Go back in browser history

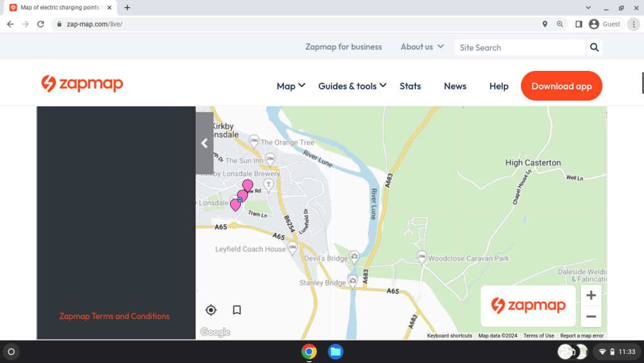click(x=10, y=25)
